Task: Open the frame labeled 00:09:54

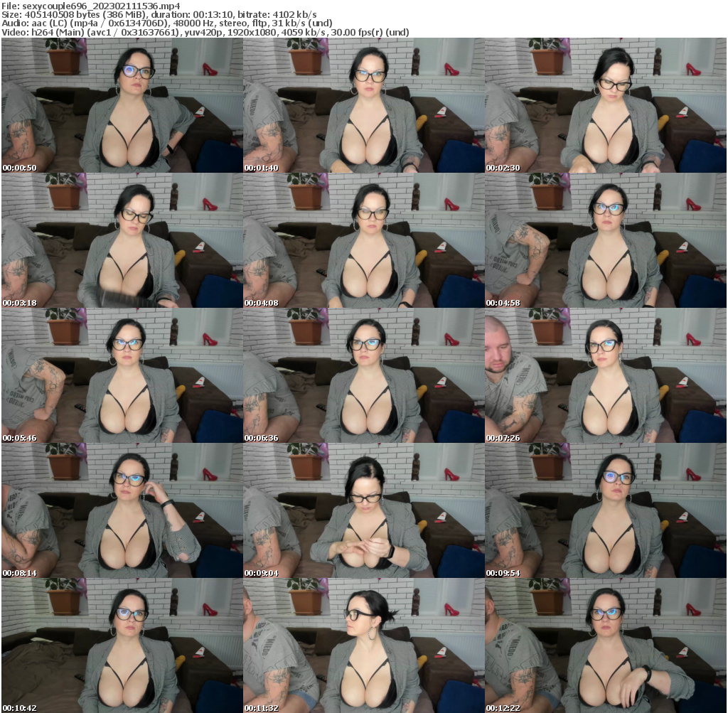Action: click(606, 508)
